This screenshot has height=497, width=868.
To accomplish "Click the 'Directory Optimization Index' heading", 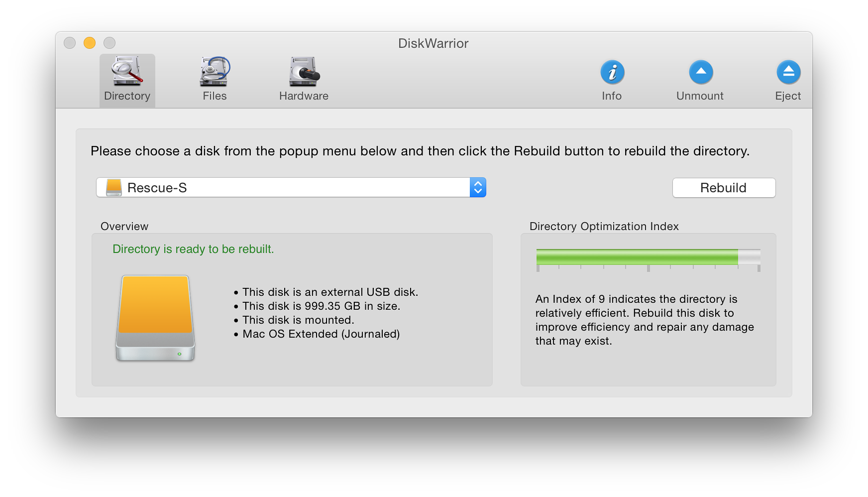I will point(604,226).
